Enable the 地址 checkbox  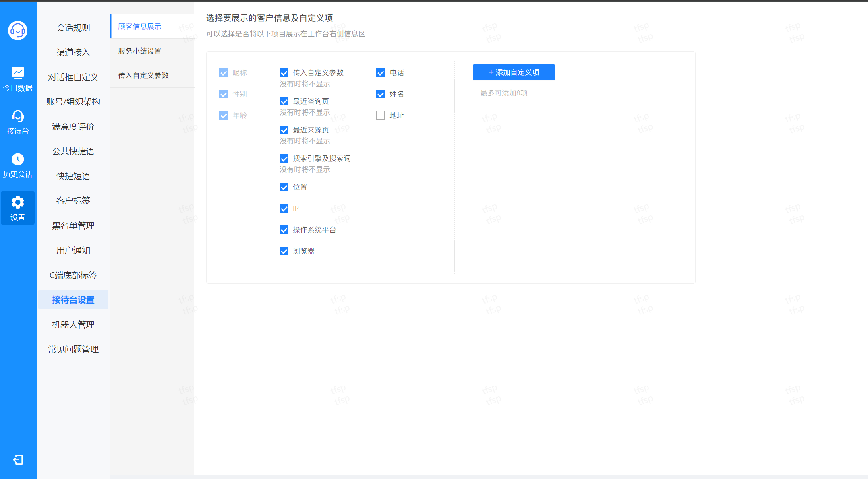pyautogui.click(x=381, y=116)
